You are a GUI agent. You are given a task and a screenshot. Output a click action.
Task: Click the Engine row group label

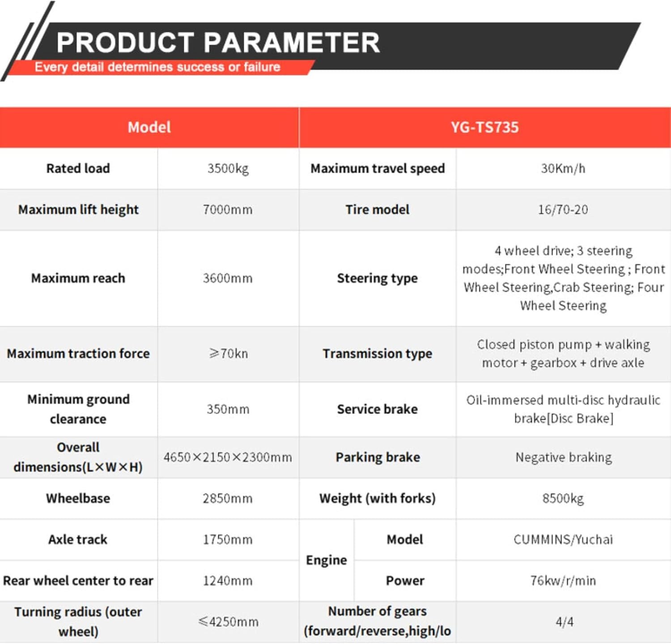point(326,560)
